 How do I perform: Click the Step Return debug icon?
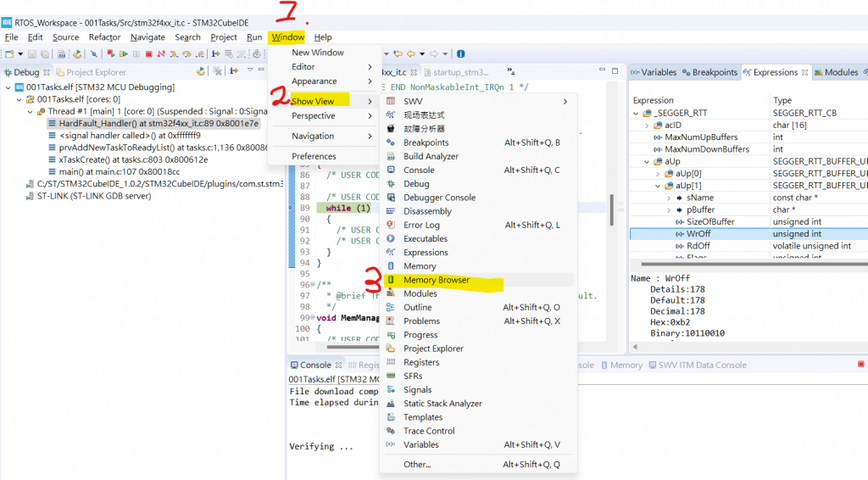coord(199,54)
